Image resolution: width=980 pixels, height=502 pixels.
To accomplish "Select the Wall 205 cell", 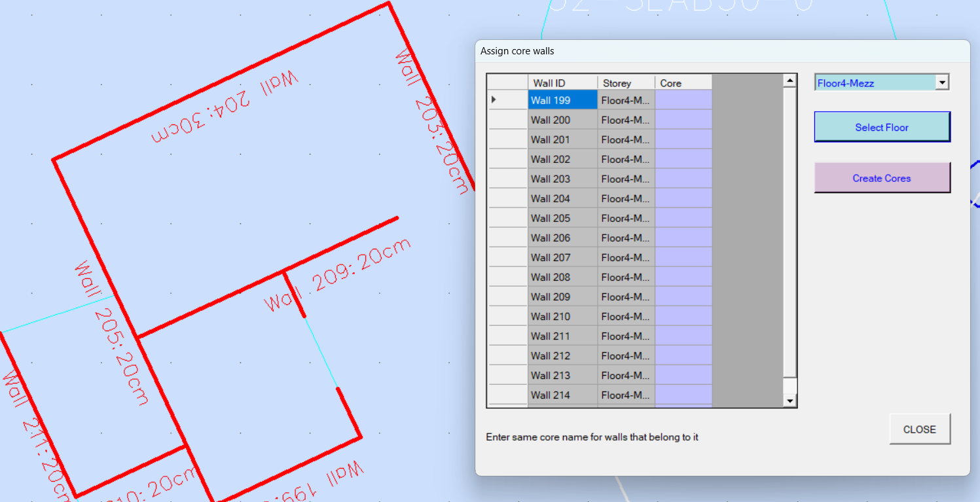I will (x=562, y=218).
